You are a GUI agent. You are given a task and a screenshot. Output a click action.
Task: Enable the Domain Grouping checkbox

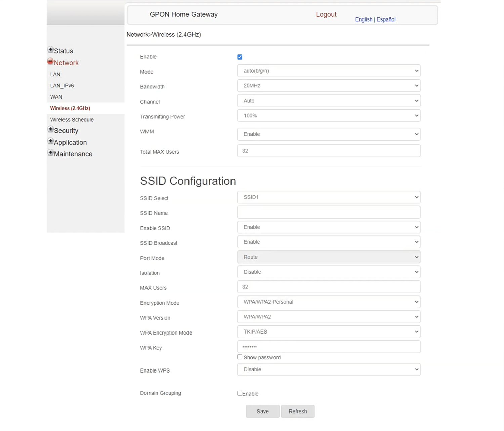(x=240, y=393)
